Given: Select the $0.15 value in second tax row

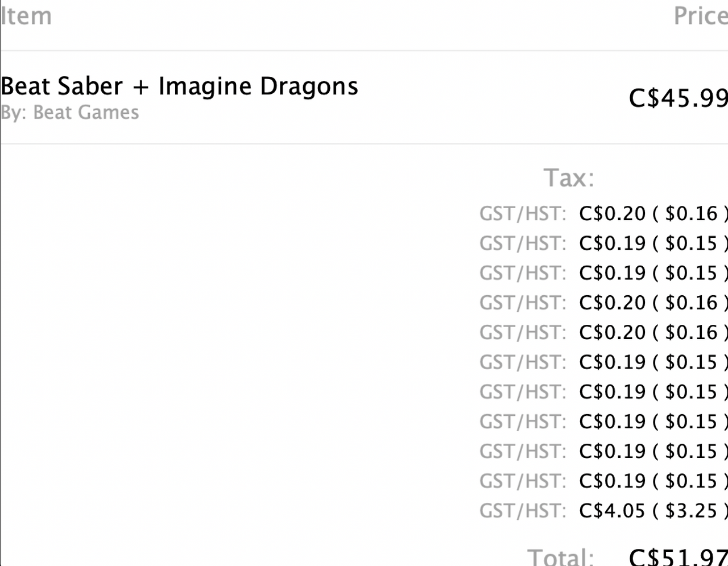Looking at the screenshot, I should pos(691,243).
